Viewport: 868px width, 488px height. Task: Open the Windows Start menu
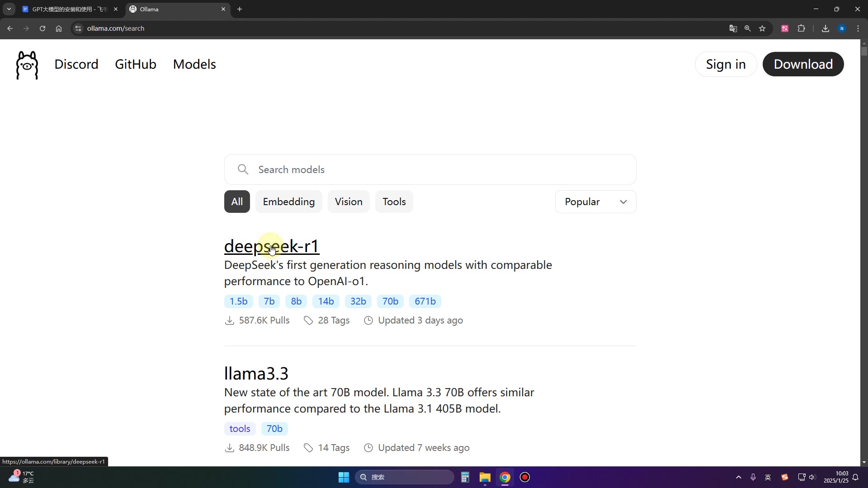pos(344,477)
